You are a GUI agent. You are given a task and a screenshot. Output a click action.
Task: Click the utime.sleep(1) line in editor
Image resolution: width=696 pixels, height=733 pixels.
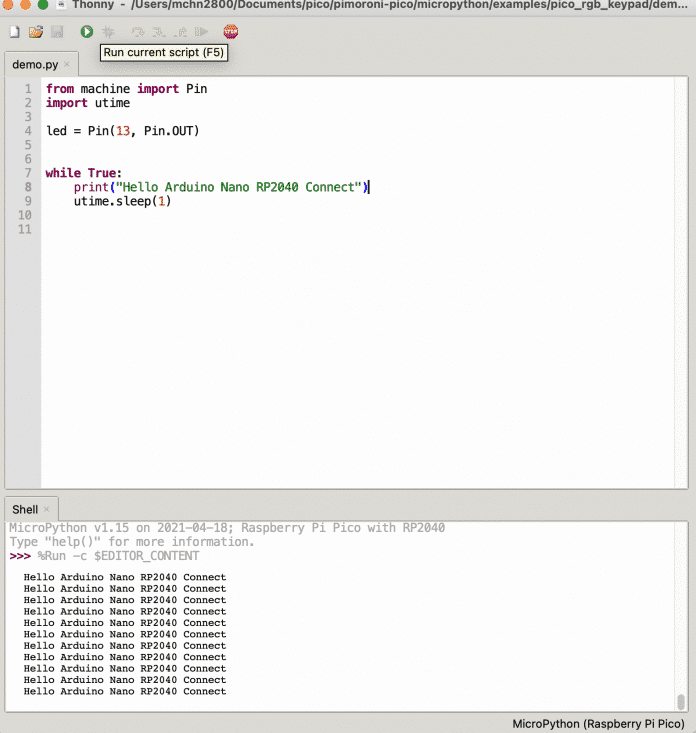[x=122, y=202]
